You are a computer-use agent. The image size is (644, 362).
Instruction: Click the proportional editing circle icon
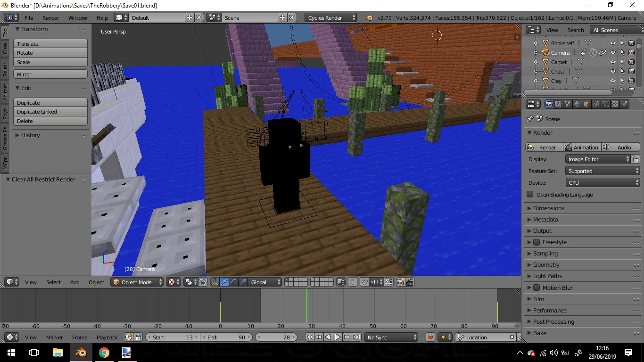(352, 282)
